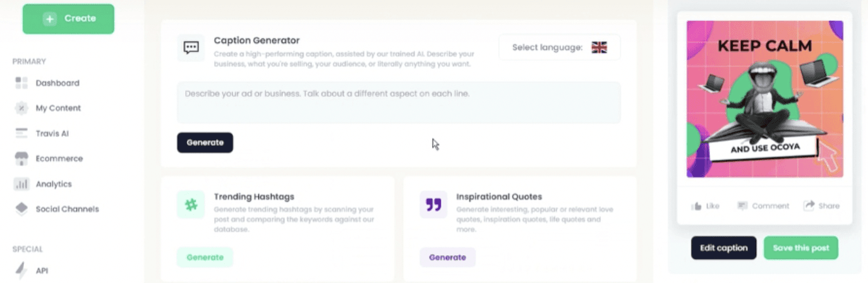Open the Dashboard sidebar icon

[x=21, y=83]
